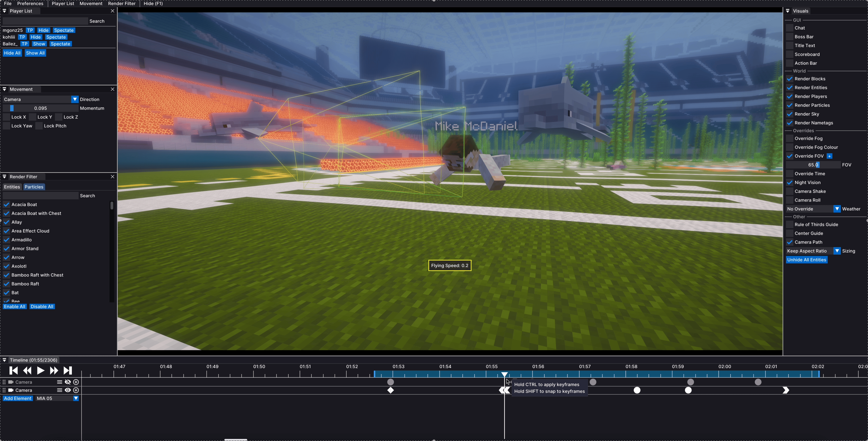This screenshot has height=441, width=868.
Task: Adjust the FOV value slider
Action: pyautogui.click(x=813, y=165)
